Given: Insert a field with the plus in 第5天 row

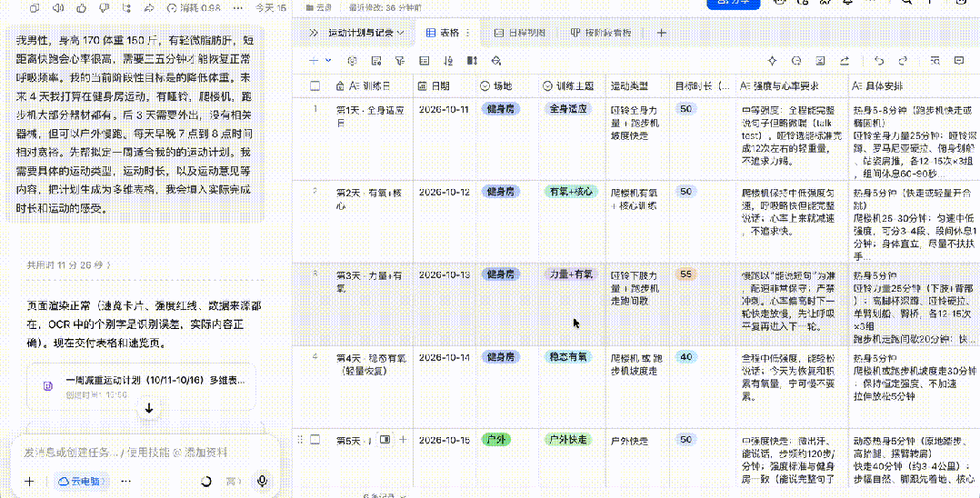Looking at the screenshot, I should click(403, 440).
